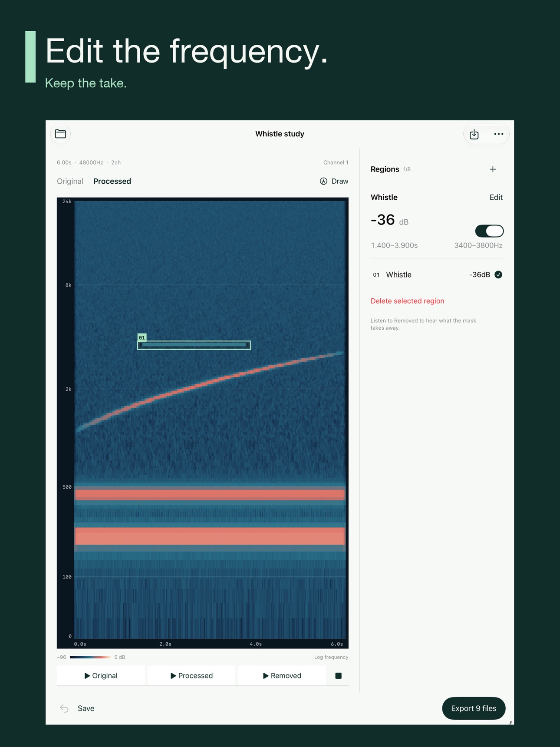Stop playback with the square button

[339, 675]
